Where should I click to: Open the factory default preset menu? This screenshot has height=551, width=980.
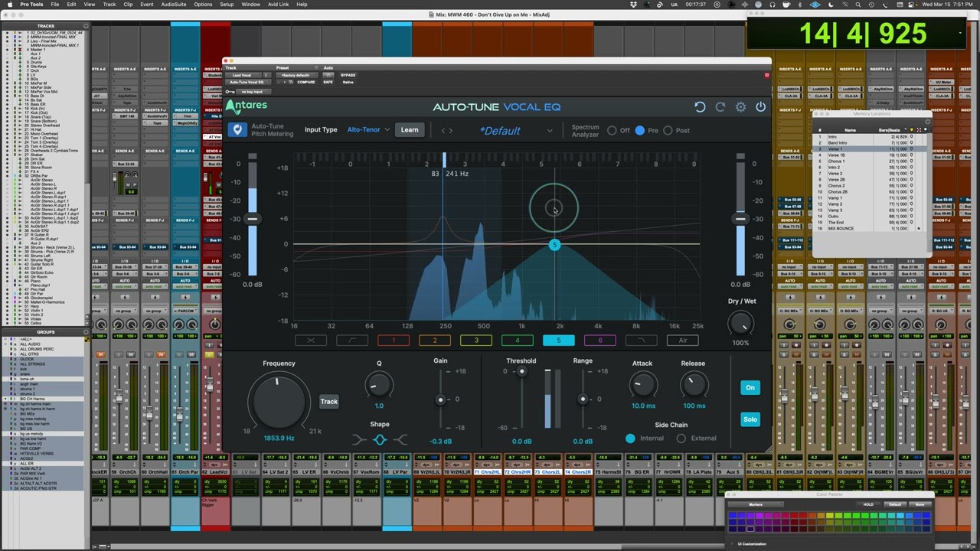297,75
